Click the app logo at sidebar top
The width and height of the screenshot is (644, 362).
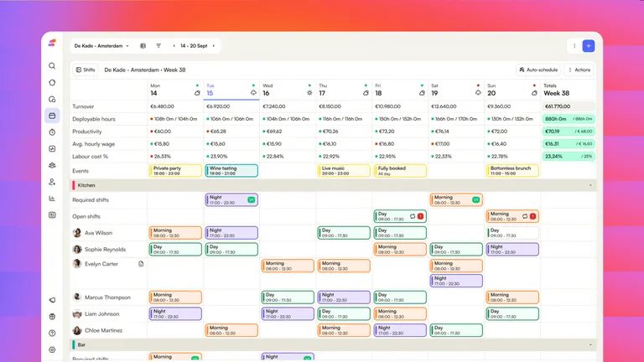coord(52,43)
